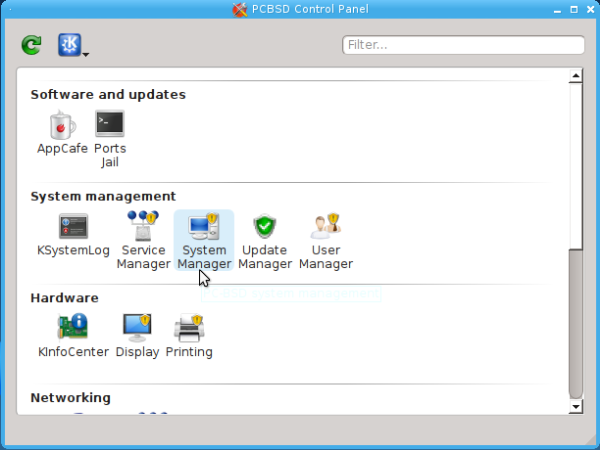Click the Software and updates heading

click(108, 95)
